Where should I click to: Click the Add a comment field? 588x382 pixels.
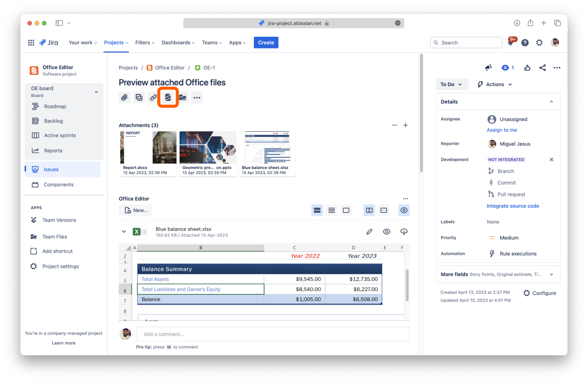272,334
